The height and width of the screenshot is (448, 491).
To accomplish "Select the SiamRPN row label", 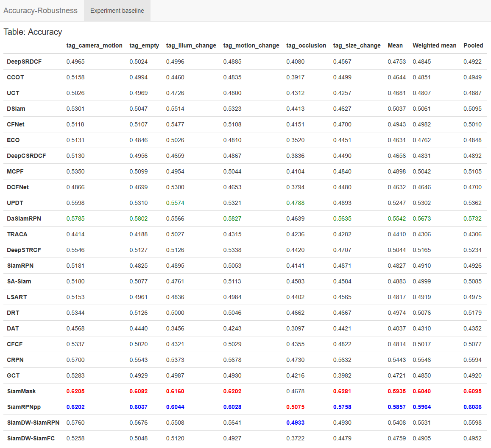I will 20,266.
